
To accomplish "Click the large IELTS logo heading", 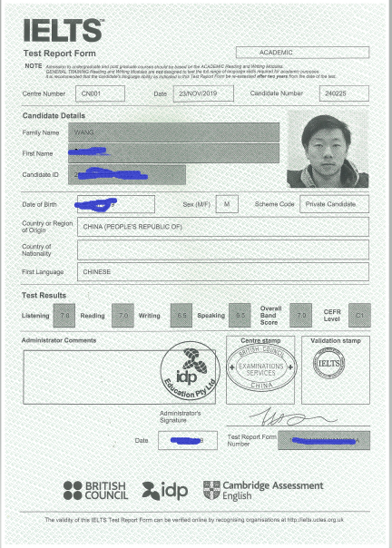I will pos(64,31).
